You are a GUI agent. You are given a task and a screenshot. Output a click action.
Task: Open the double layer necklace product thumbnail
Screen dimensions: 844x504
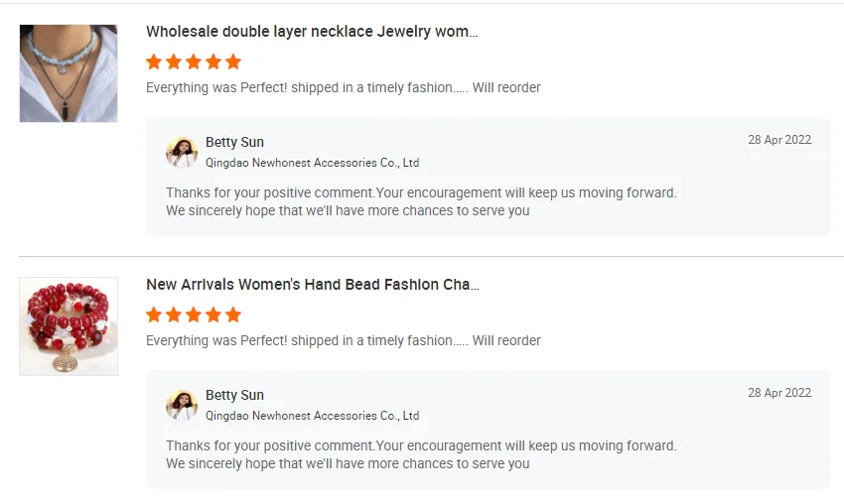click(x=69, y=73)
